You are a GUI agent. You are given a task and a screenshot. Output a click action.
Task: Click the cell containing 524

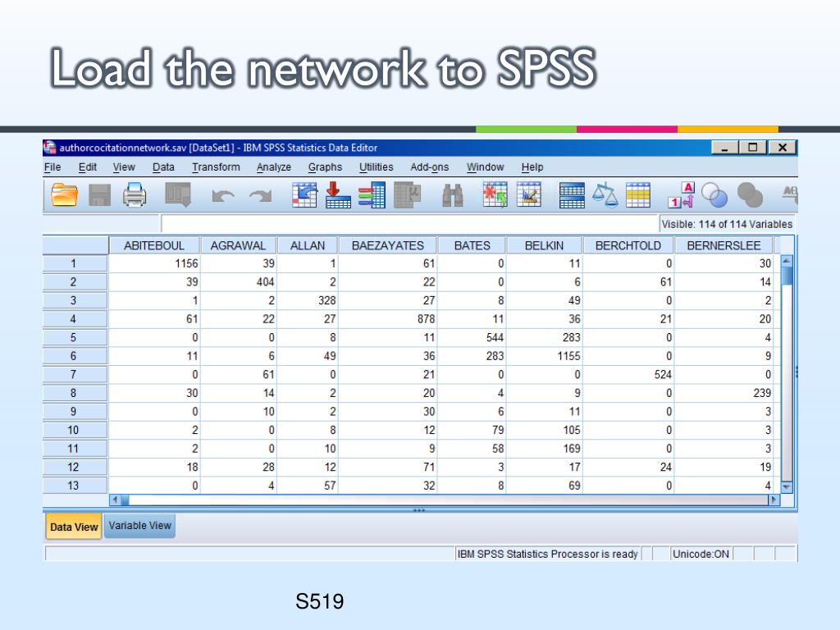(628, 374)
